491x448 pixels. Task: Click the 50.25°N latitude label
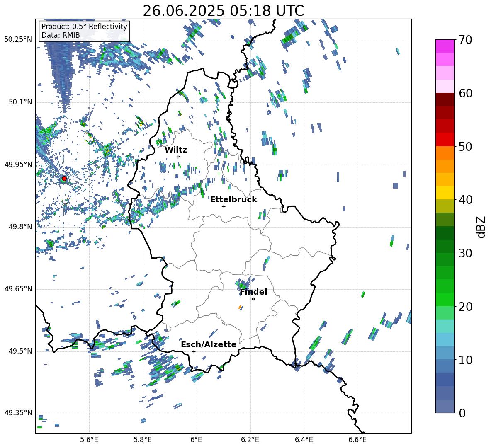[x=18, y=40]
